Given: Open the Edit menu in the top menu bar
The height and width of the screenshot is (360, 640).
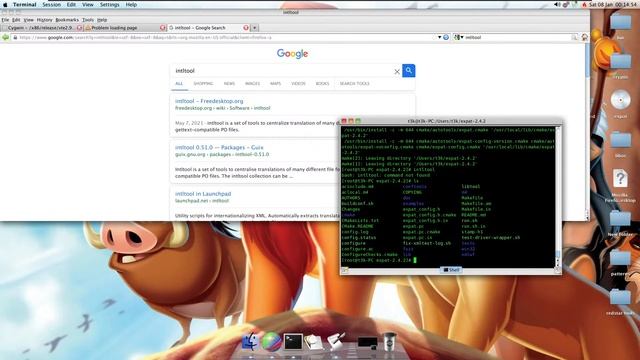Looking at the screenshot, I should click(71, 4).
